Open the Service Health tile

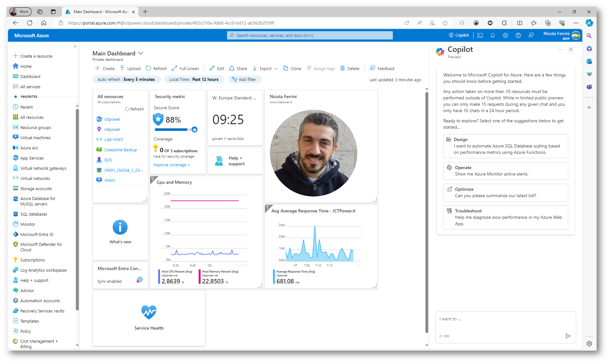149,318
